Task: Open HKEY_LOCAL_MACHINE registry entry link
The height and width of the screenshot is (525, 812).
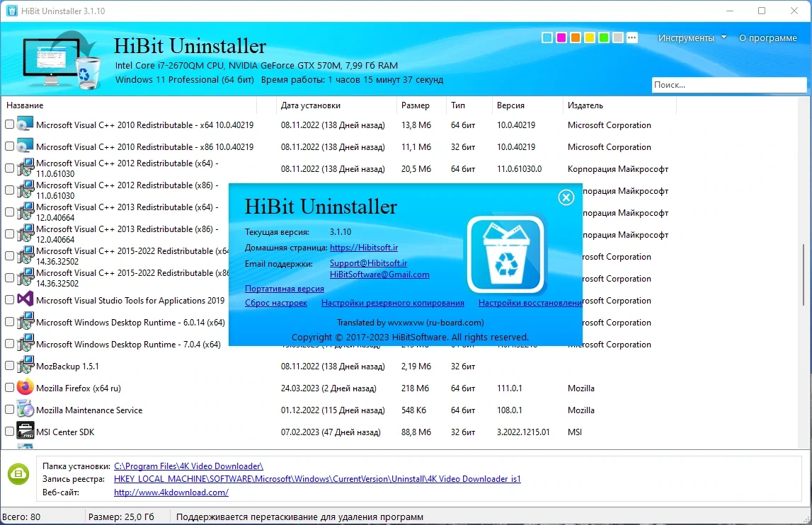Action: [317, 479]
